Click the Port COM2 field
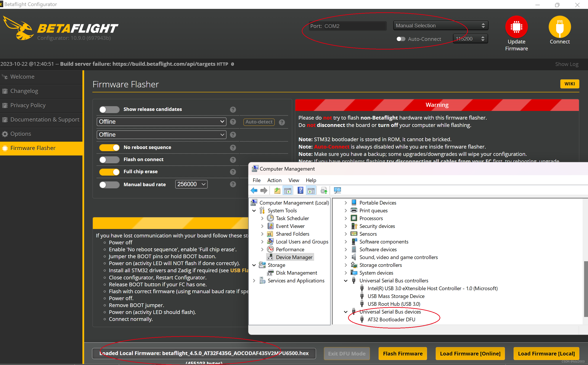The height and width of the screenshot is (365, 588). pyautogui.click(x=348, y=26)
